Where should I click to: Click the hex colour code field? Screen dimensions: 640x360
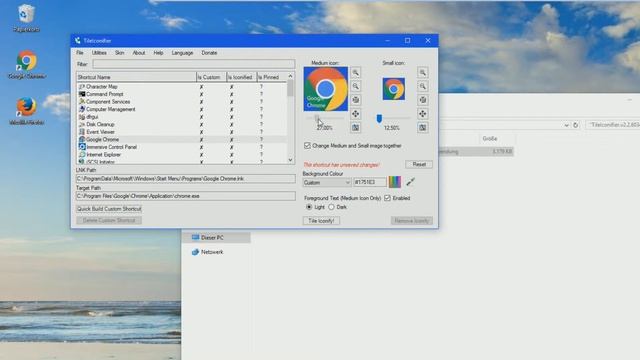tap(370, 182)
